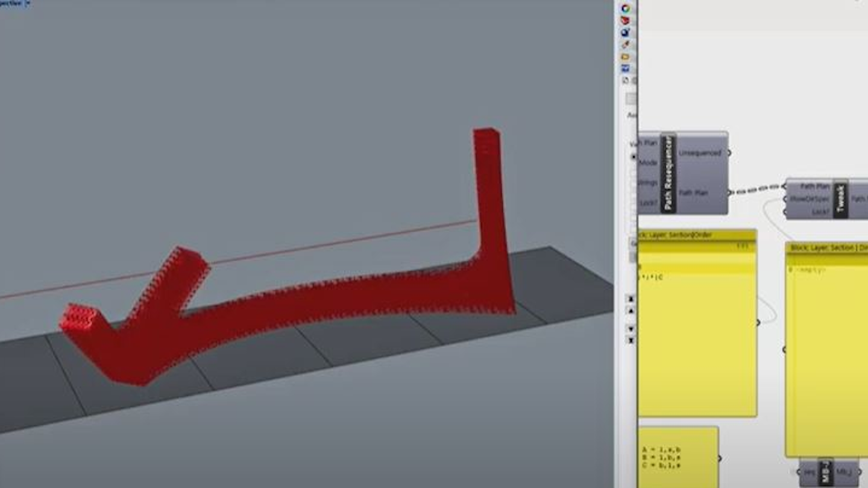Select the Path Resequencer component
Image resolution: width=868 pixels, height=488 pixels.
coord(668,173)
